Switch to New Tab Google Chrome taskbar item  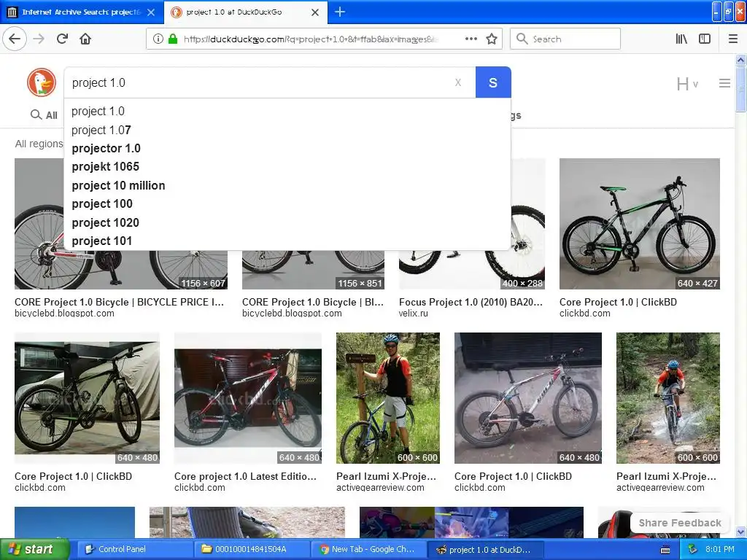(x=368, y=549)
